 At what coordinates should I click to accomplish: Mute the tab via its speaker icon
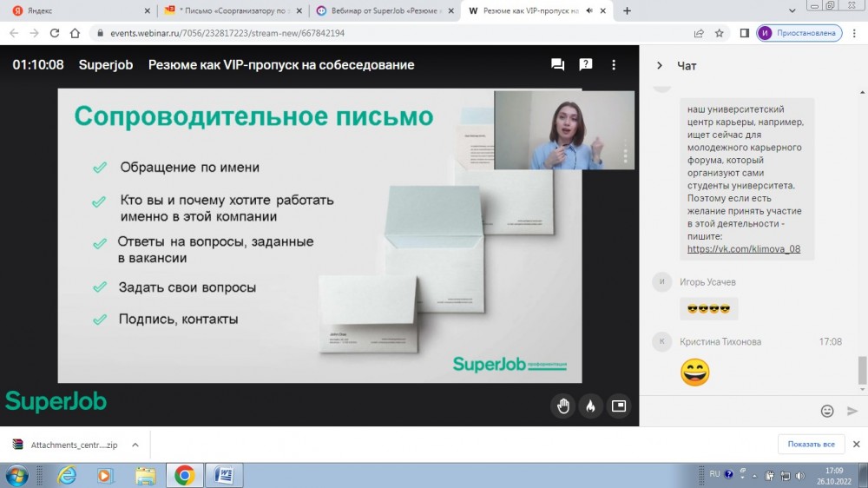(589, 11)
